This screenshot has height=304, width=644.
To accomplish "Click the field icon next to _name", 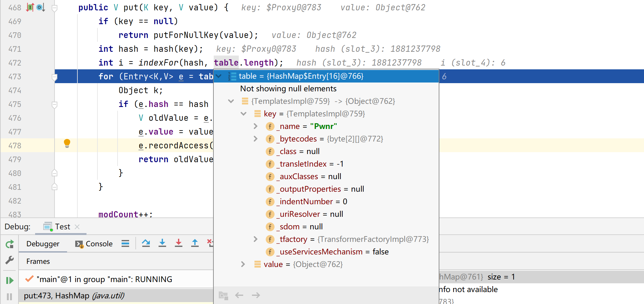I will tap(270, 126).
